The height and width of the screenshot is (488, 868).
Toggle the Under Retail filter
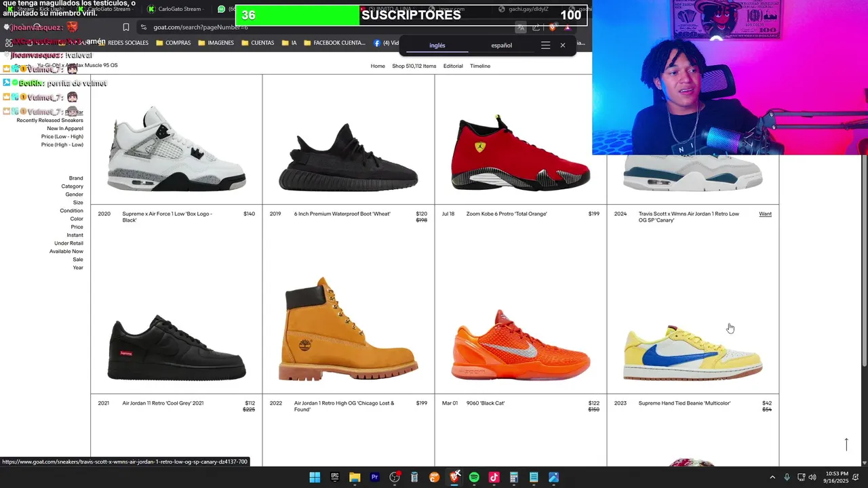point(68,243)
